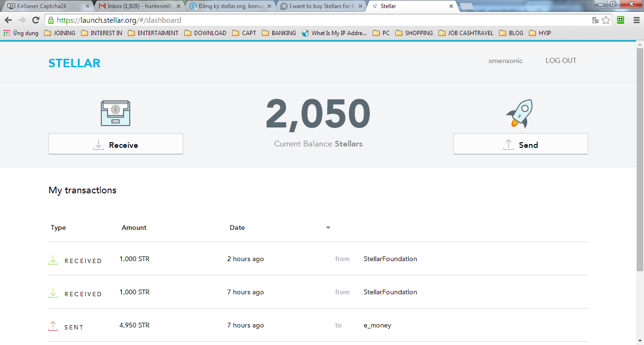Open the BANKING bookmarks folder
Screen dimensions: 644x345
[278, 33]
